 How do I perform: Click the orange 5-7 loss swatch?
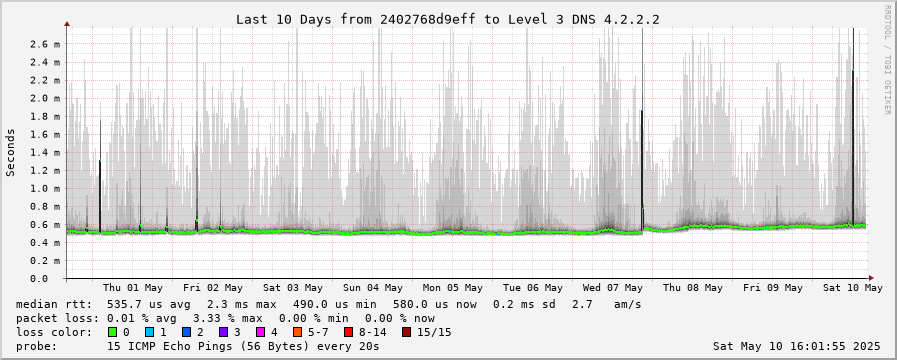click(297, 332)
